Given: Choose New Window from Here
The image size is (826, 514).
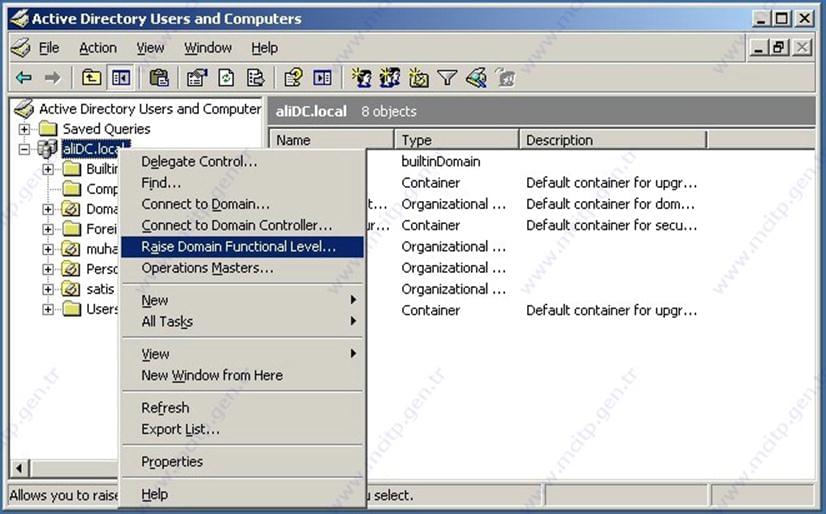Looking at the screenshot, I should 242,375.
